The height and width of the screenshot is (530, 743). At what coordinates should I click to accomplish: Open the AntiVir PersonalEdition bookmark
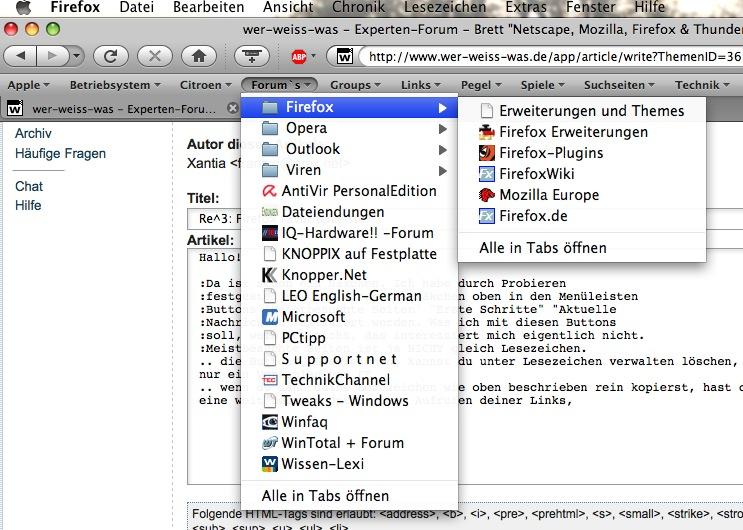358,191
